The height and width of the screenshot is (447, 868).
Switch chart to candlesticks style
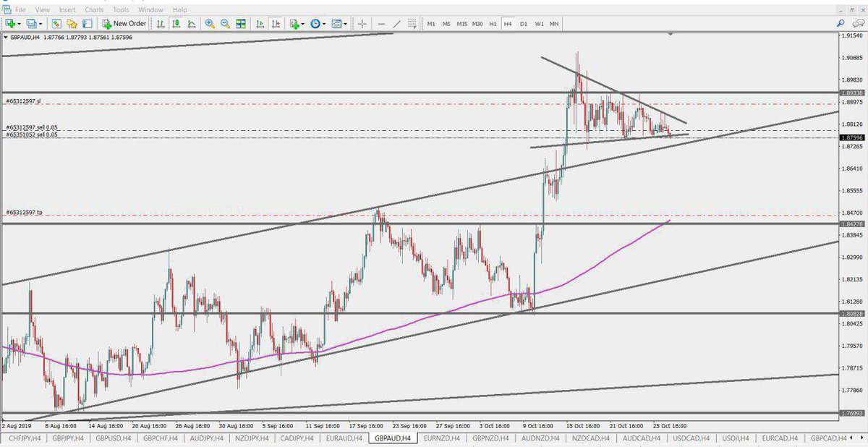point(176,23)
